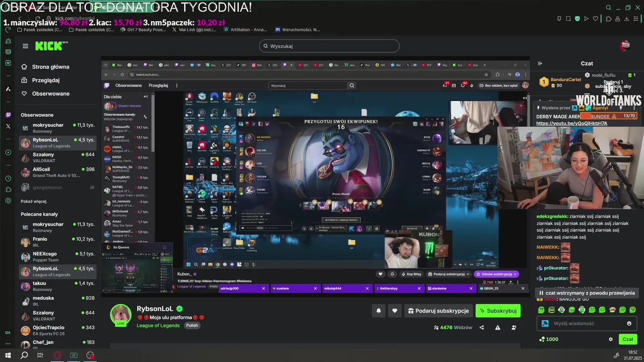Screen dimensions: 644x362
Task: Insert the last quick emote in row
Action: [632, 310]
